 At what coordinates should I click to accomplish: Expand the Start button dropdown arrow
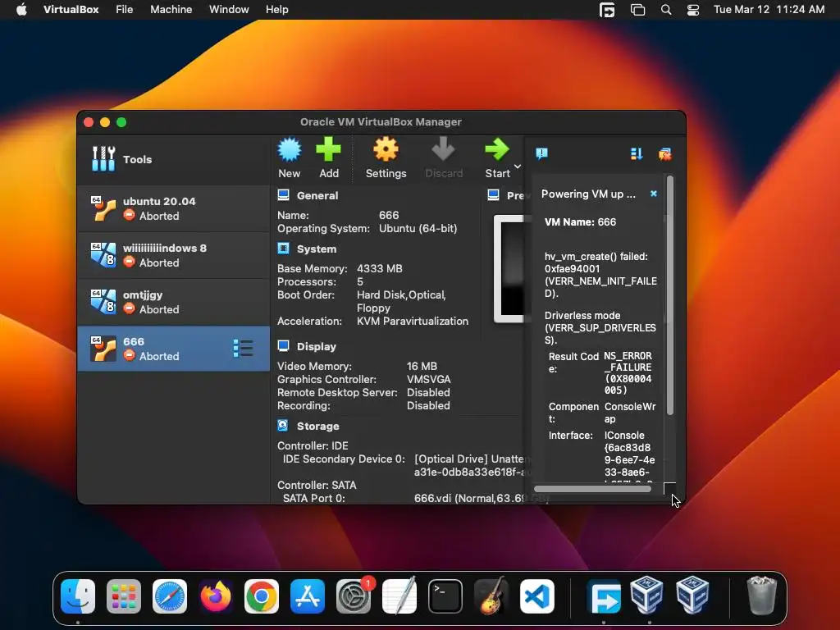point(518,167)
